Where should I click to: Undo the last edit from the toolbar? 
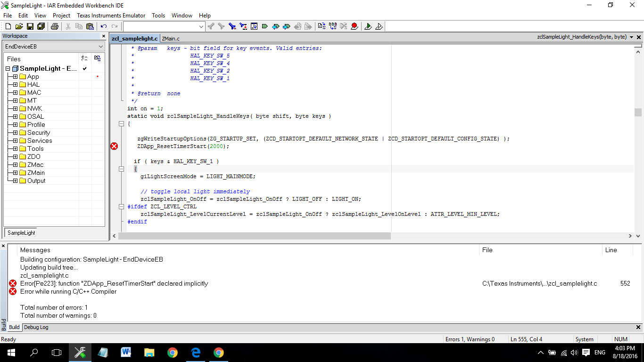(104, 26)
